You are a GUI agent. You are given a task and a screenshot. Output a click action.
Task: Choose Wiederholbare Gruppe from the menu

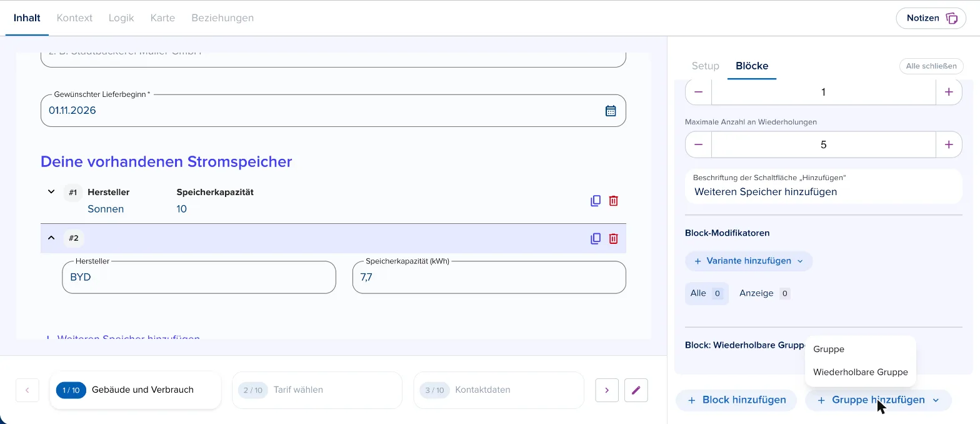click(x=861, y=372)
